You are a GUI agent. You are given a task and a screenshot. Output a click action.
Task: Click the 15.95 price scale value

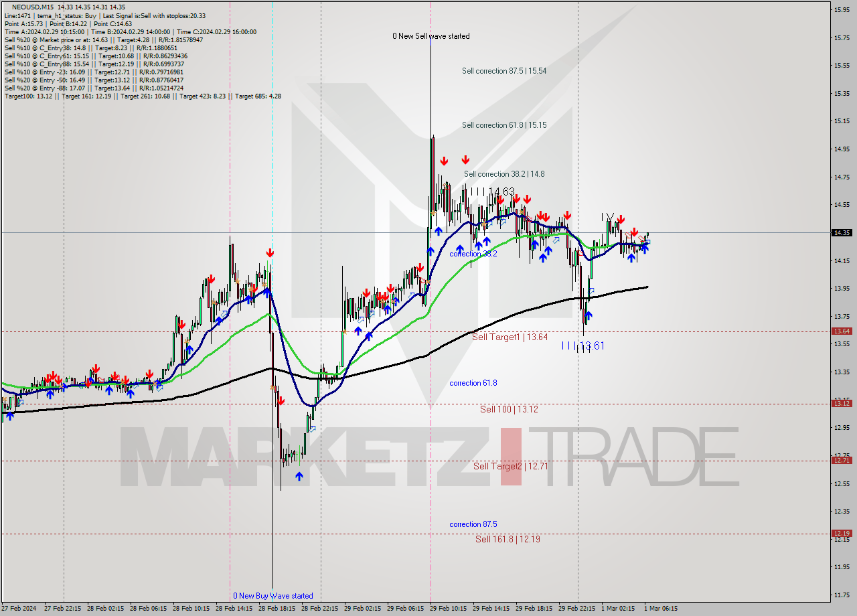pyautogui.click(x=842, y=9)
